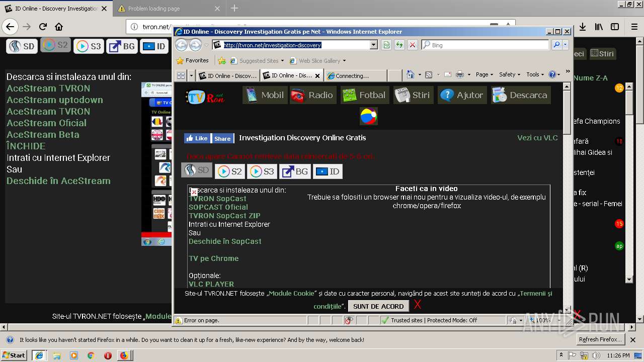Open the IE address bar dropdown

point(373,45)
